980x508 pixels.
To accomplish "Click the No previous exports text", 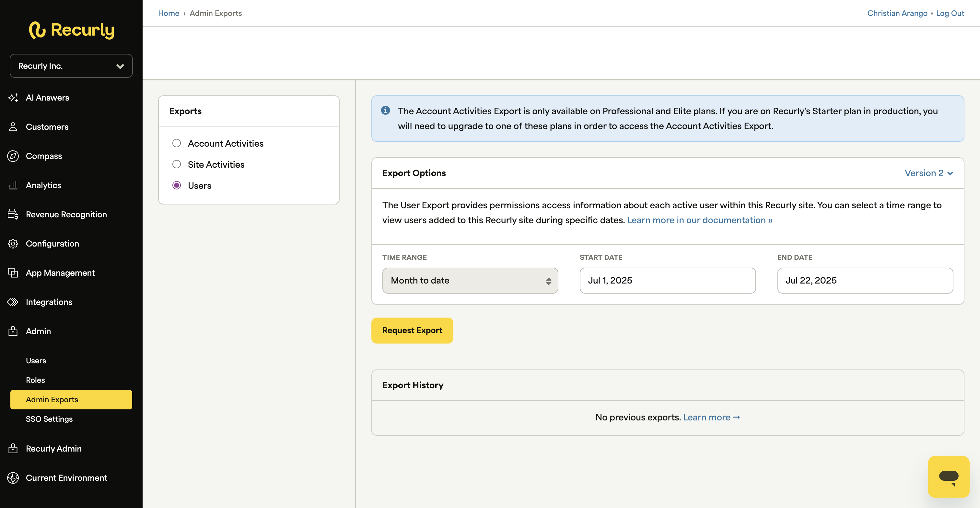I will click(638, 417).
